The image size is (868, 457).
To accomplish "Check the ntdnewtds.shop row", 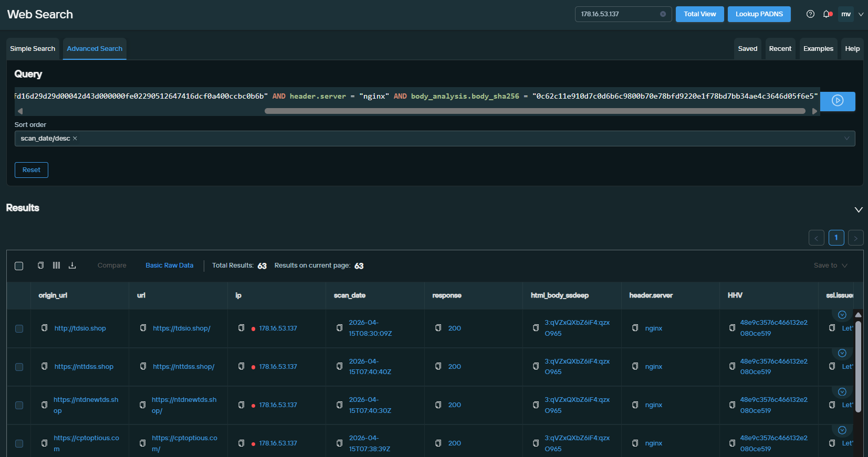I will 19,405.
